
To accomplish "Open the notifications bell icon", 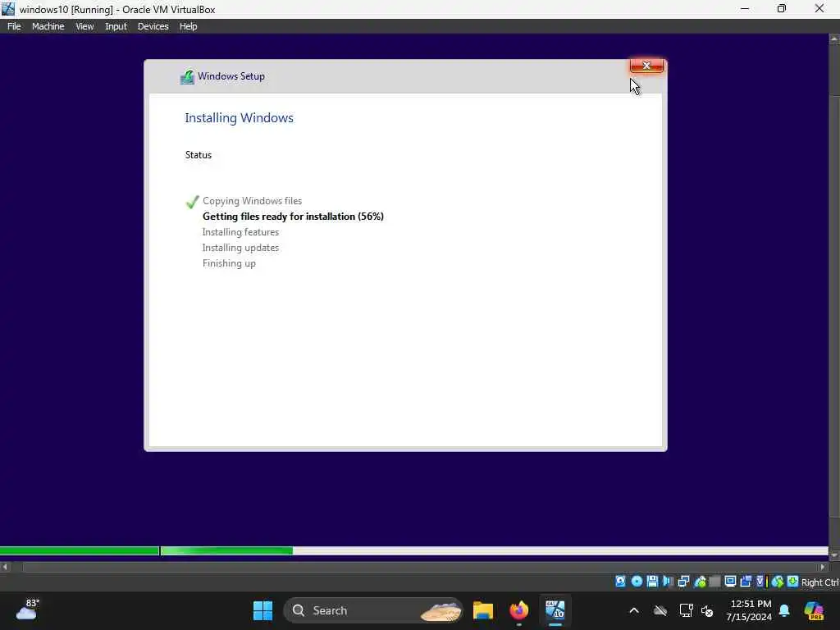I will (784, 610).
